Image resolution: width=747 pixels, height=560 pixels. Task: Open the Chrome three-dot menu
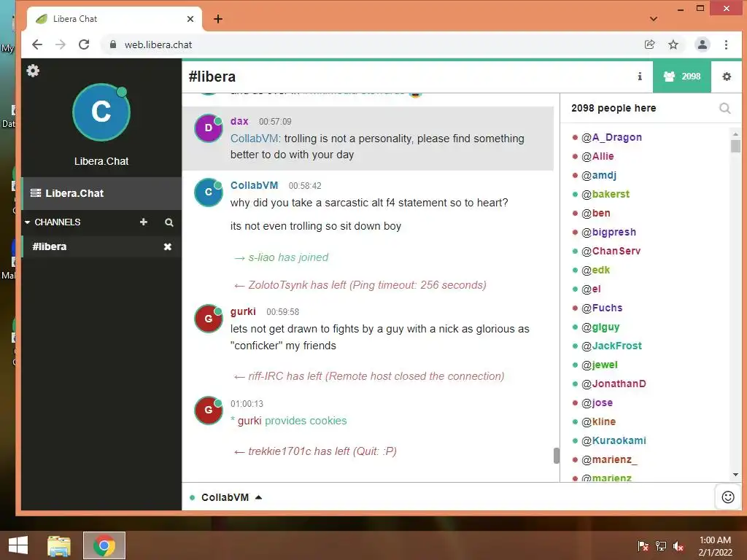tap(726, 44)
